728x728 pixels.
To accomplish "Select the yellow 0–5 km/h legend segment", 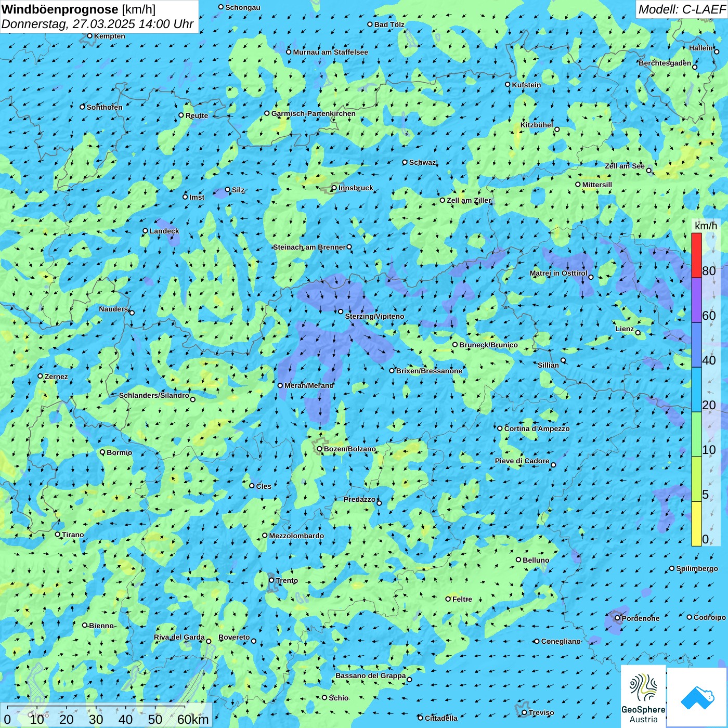I will 696,524.
